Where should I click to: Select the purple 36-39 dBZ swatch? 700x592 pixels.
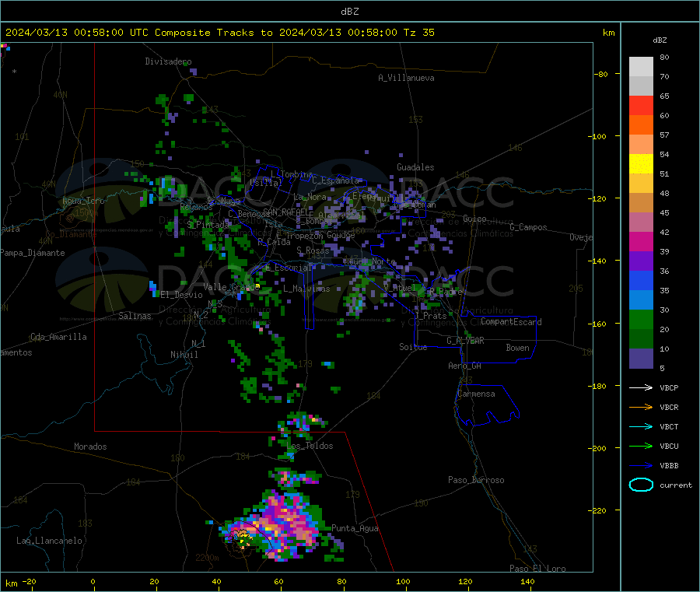point(641,261)
